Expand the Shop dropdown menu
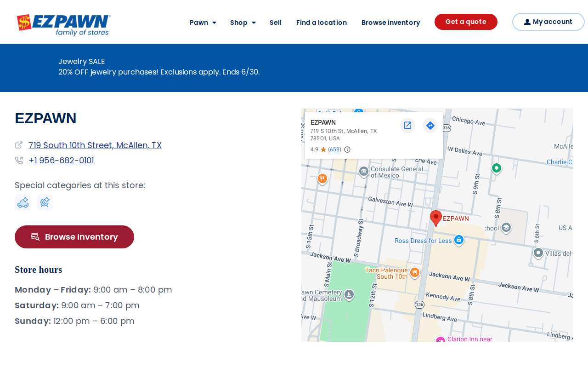The image size is (588, 368). click(x=243, y=23)
